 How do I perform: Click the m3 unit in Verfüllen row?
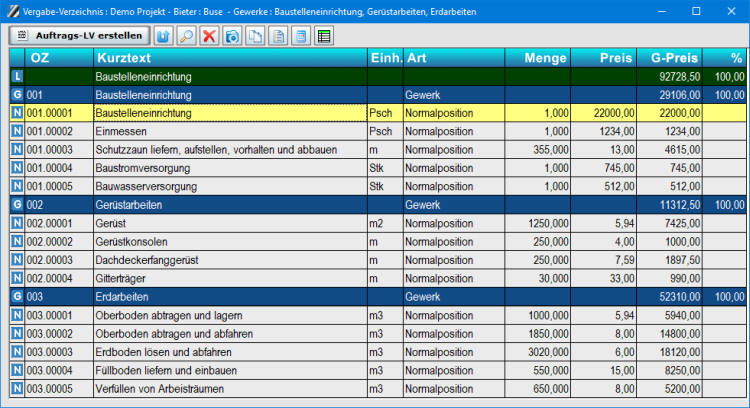(x=386, y=388)
